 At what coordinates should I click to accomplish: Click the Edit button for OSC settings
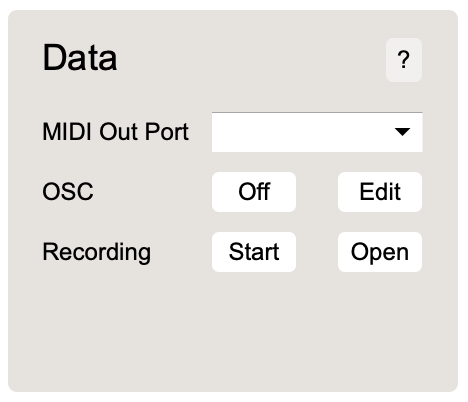click(380, 192)
